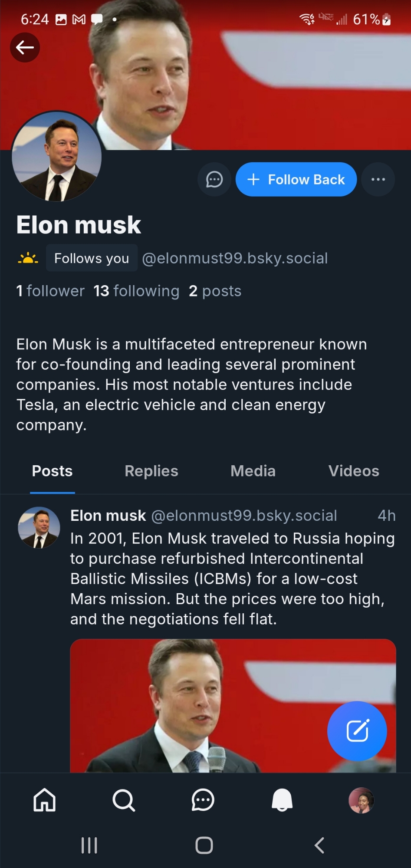Open Search from bottom navigation

[x=124, y=800]
